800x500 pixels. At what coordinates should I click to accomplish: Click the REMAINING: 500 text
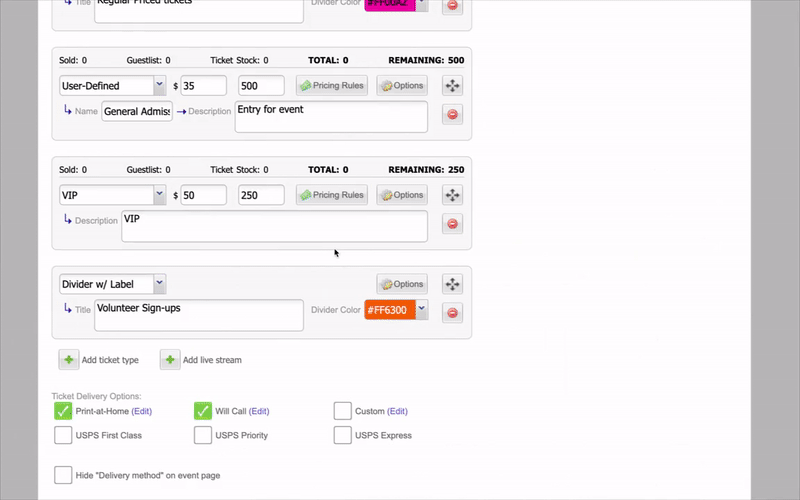click(426, 60)
